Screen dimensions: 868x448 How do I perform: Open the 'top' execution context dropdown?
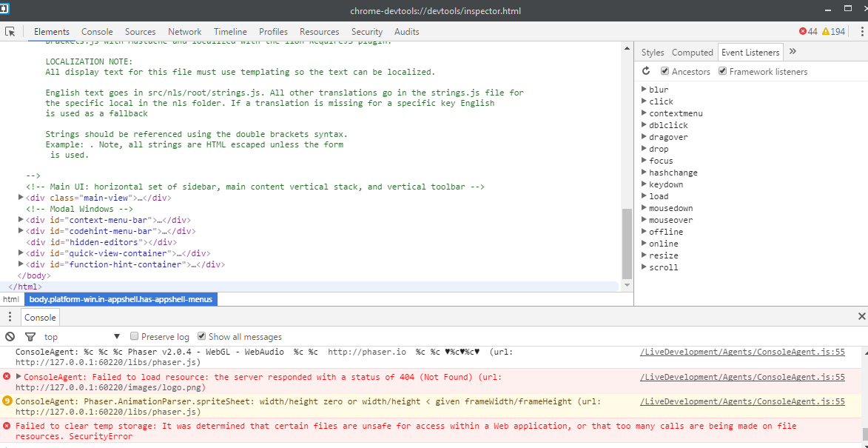click(x=81, y=337)
